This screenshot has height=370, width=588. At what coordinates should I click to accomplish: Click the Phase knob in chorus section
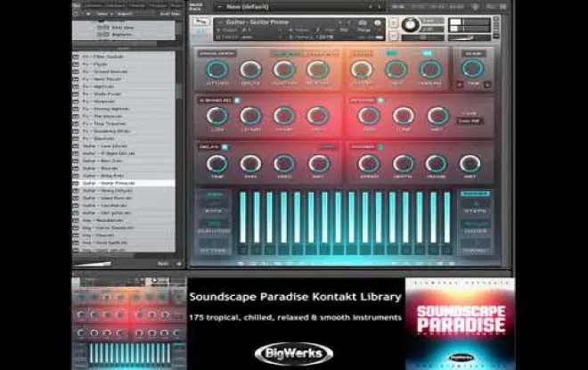coord(437,164)
